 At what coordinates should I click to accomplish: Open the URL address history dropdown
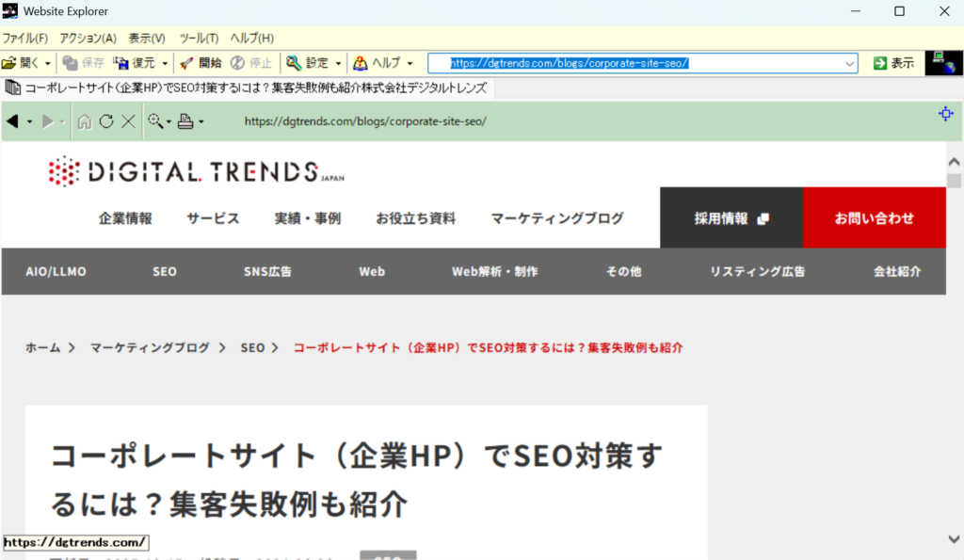(x=850, y=63)
